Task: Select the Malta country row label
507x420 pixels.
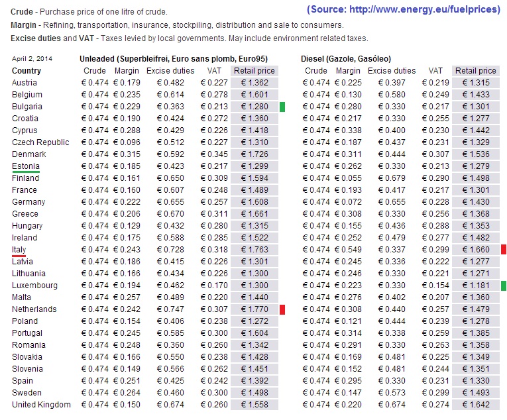Action: pos(22,297)
